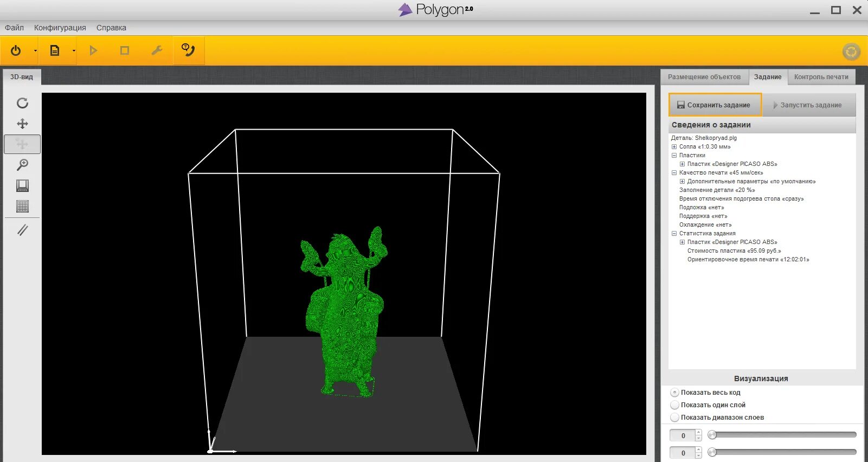Select Показать диапазон слоев radio button

(x=675, y=418)
